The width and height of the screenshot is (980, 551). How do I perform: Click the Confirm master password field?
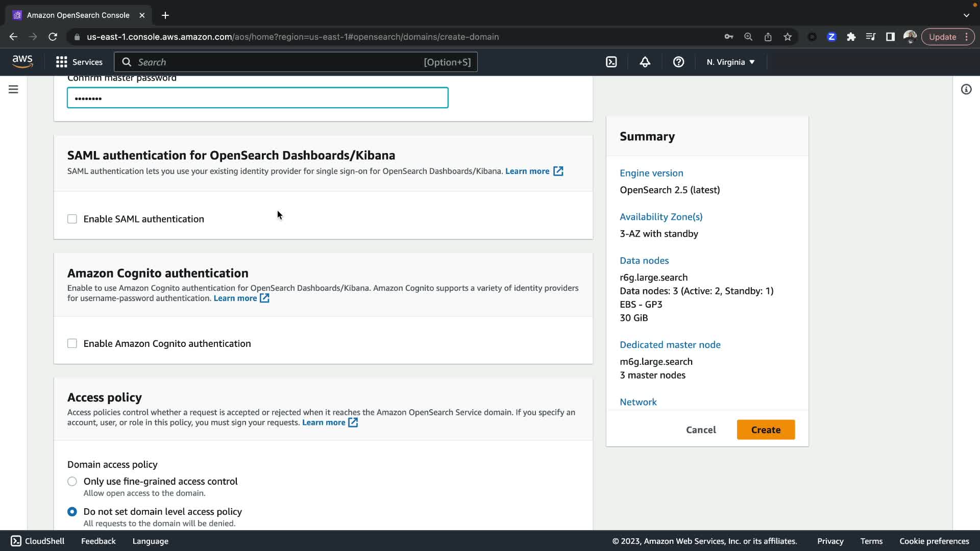tap(257, 98)
